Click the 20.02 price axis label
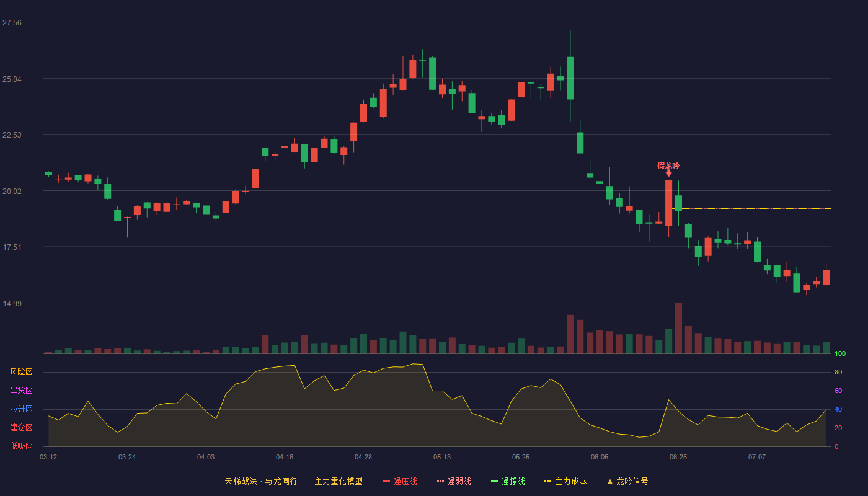 pos(12,192)
